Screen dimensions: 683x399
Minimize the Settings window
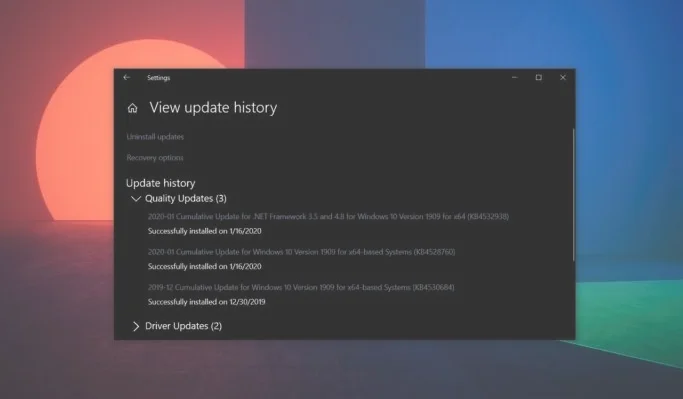click(514, 78)
